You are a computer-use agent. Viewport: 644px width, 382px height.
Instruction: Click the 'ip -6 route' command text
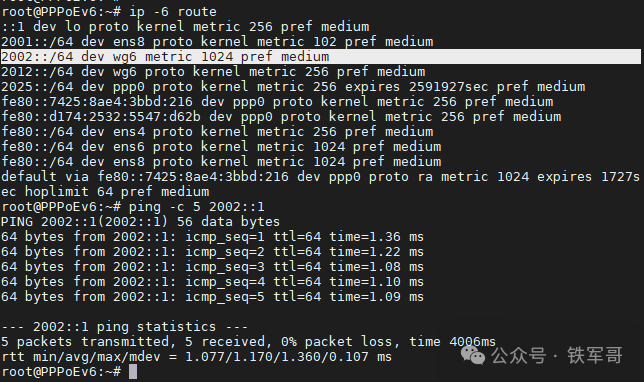[x=173, y=12]
